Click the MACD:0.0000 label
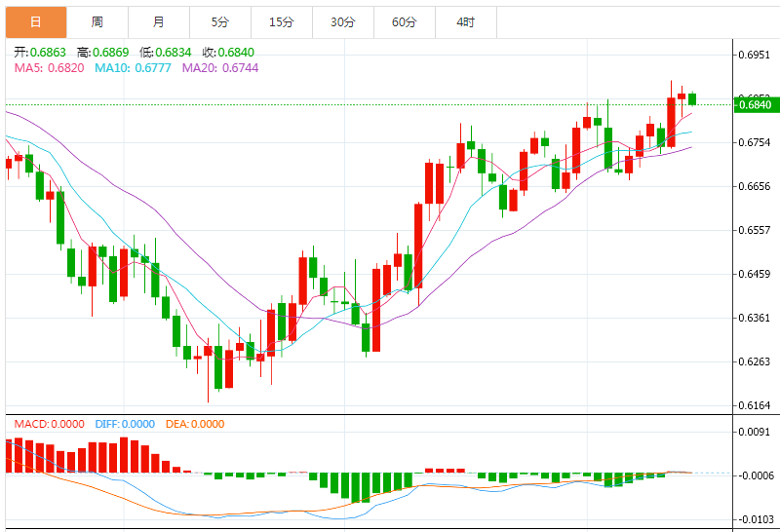Image resolution: width=780 pixels, height=532 pixels. point(50,424)
